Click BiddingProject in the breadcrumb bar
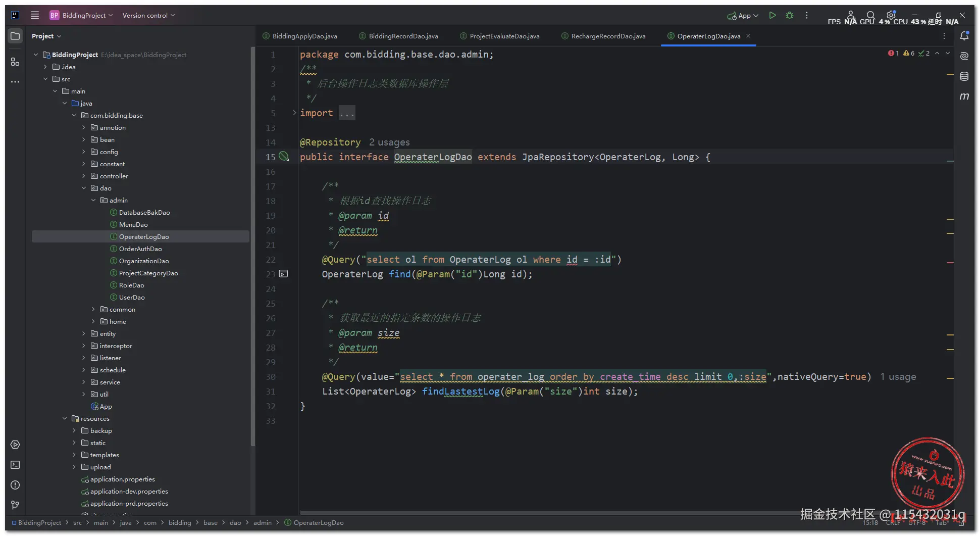 click(x=36, y=522)
